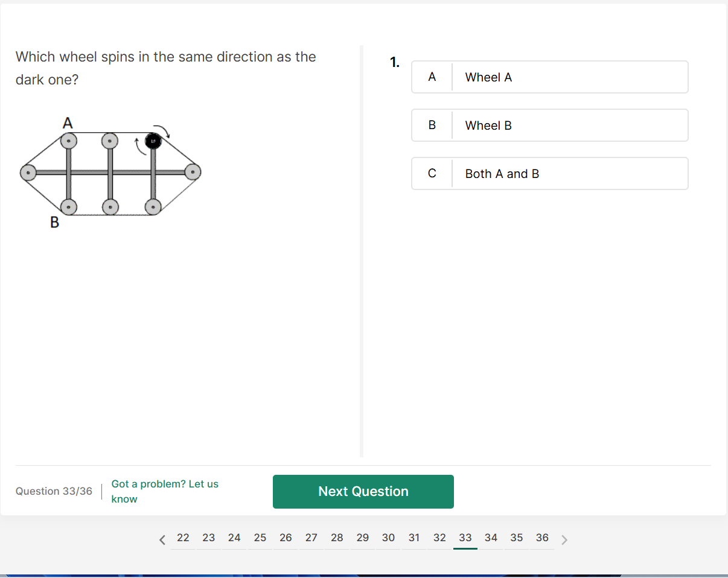Open 'Got a problem? Let us know' link
The image size is (728, 578).
coord(165,491)
